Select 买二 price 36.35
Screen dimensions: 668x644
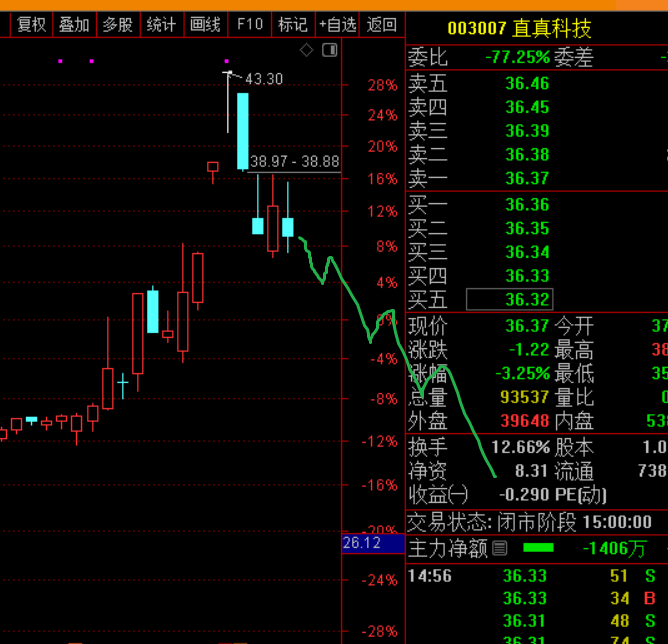(x=527, y=229)
